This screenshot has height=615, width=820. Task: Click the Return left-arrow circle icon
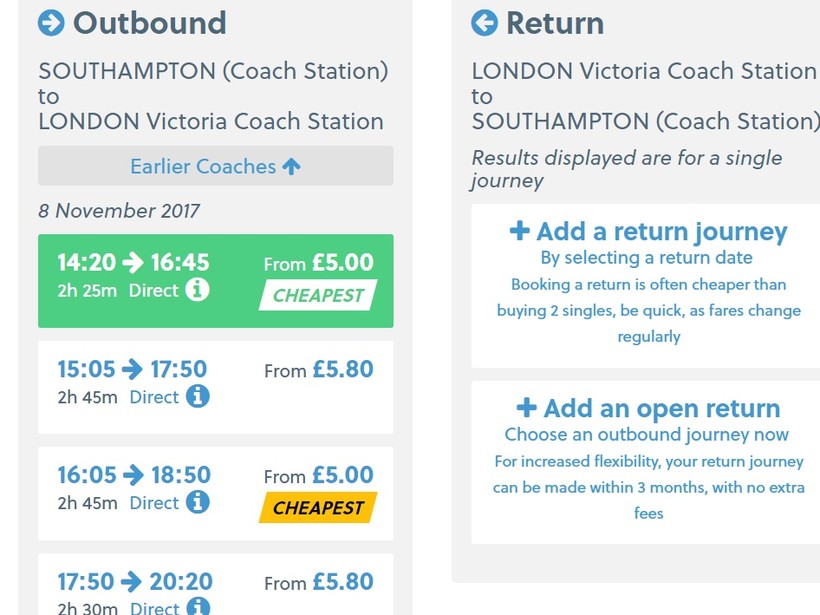click(485, 22)
